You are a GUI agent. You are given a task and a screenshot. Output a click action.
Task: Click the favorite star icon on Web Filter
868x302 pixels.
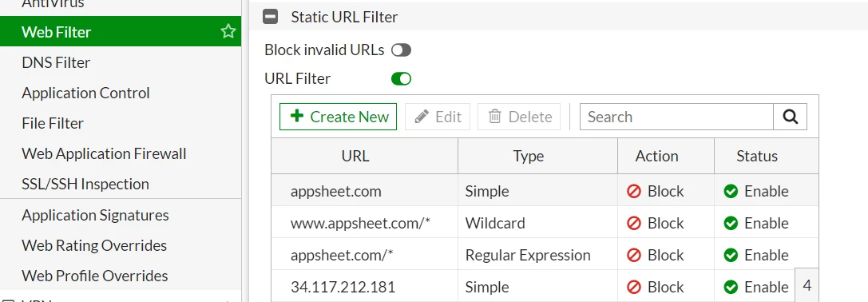pos(228,32)
